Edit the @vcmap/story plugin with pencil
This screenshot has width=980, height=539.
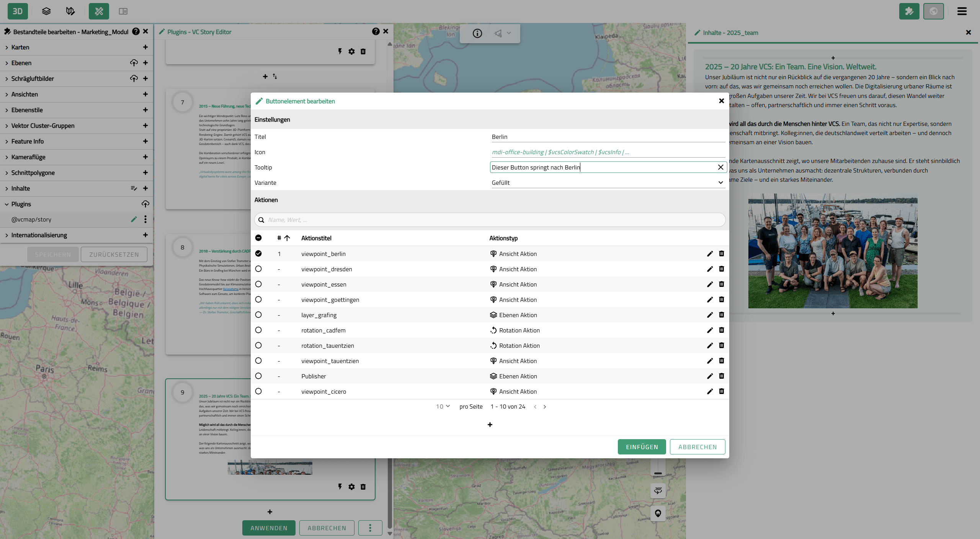134,219
